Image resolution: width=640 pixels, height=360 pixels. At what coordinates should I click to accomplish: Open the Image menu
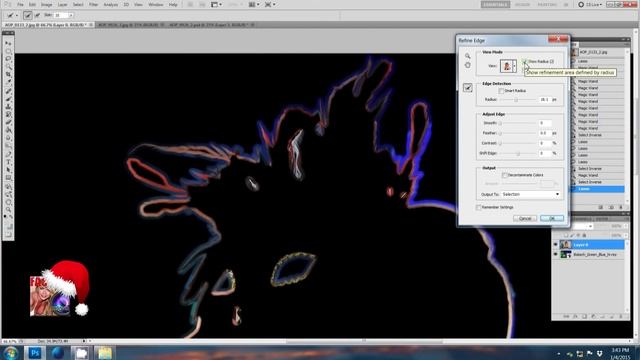pos(47,4)
